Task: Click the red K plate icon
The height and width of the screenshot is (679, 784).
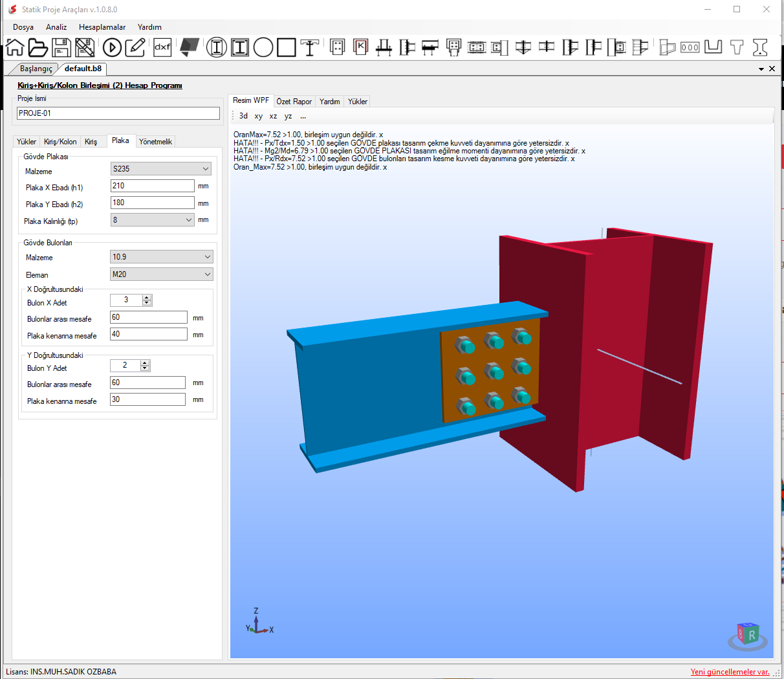Action: click(x=361, y=47)
